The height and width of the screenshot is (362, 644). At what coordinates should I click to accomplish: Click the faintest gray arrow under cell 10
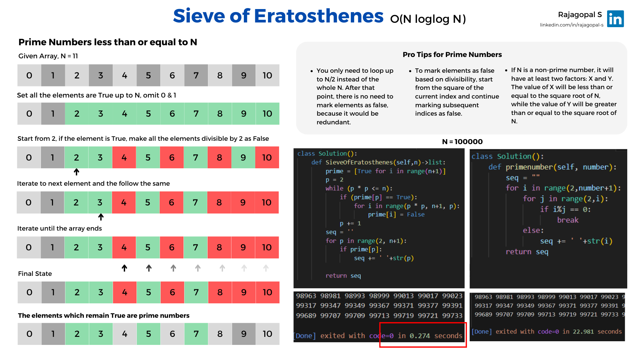[266, 268]
